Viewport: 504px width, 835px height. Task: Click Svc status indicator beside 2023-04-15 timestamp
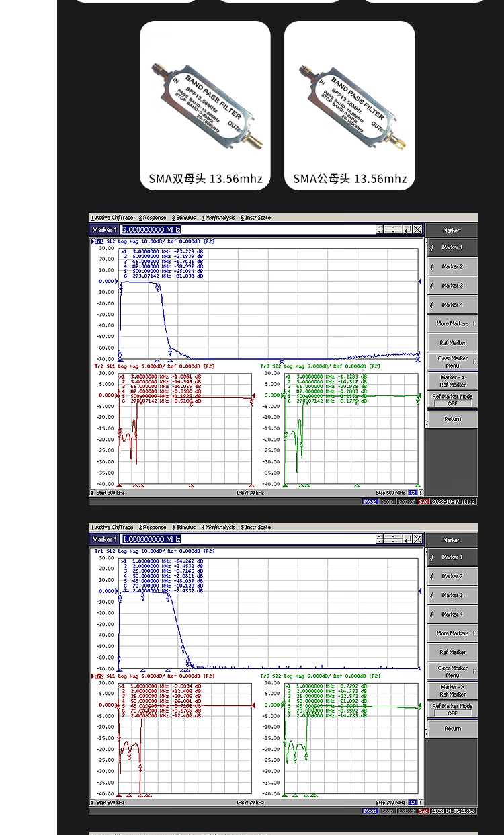coord(424,811)
